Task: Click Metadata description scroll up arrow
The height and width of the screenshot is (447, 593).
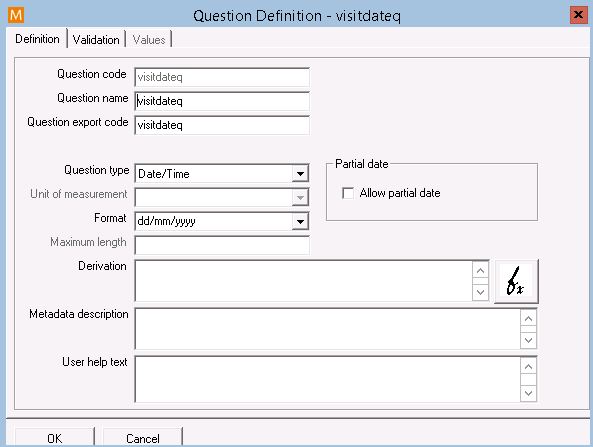Action: pos(528,319)
